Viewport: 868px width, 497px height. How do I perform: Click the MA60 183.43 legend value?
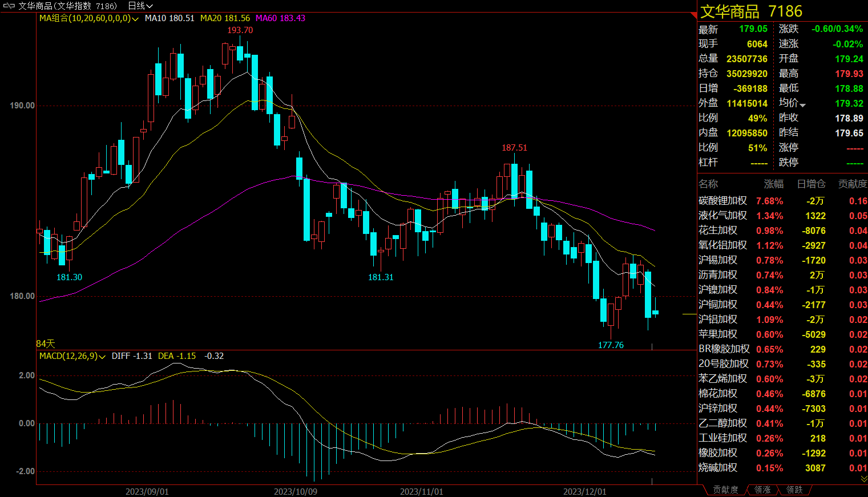pyautogui.click(x=280, y=18)
